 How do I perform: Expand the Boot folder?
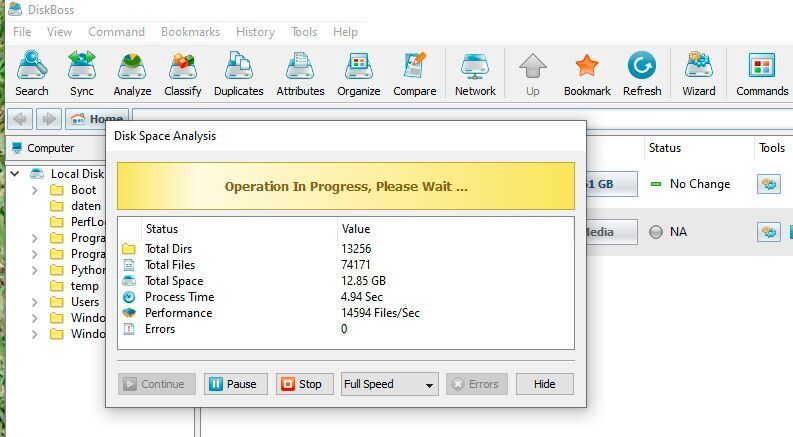click(x=34, y=190)
